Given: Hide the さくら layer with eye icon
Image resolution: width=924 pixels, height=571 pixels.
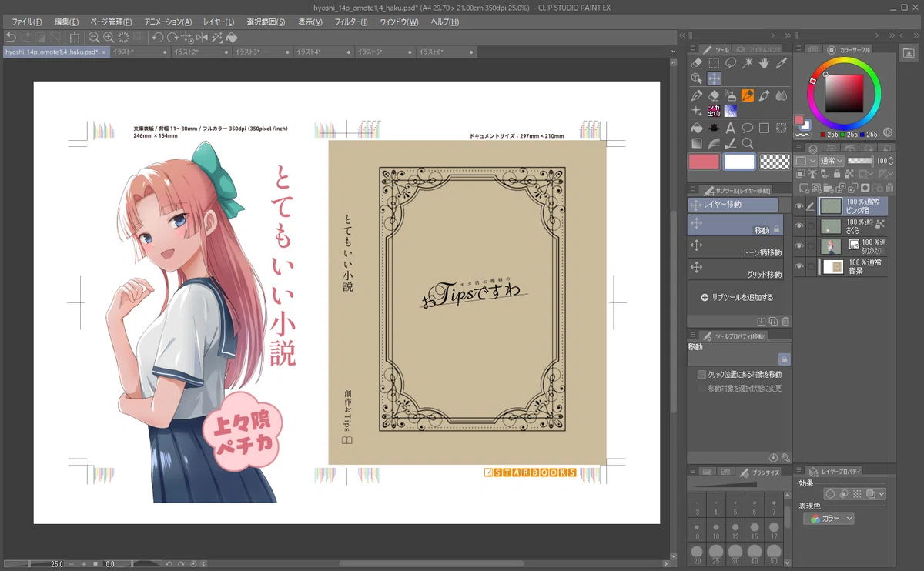Looking at the screenshot, I should (x=799, y=226).
